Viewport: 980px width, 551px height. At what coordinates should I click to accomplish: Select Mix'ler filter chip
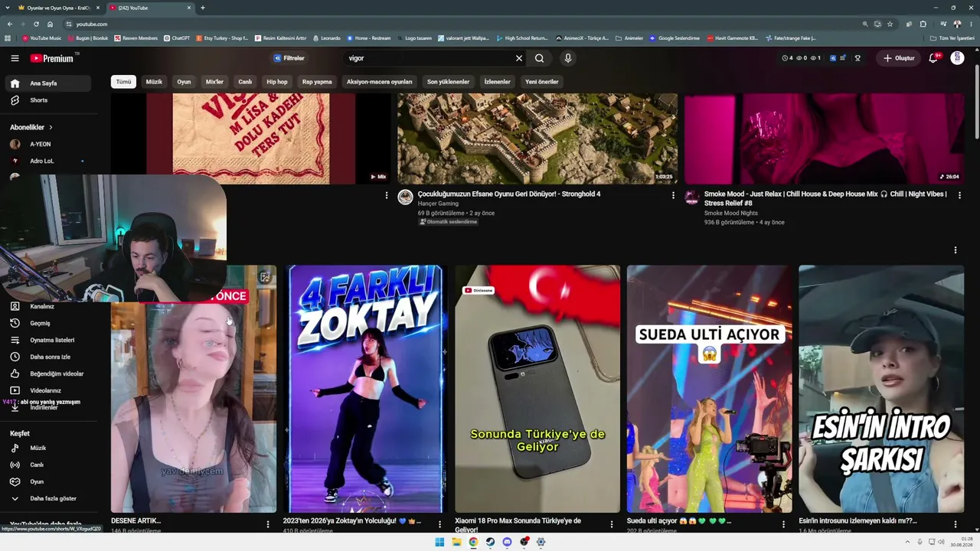(214, 82)
